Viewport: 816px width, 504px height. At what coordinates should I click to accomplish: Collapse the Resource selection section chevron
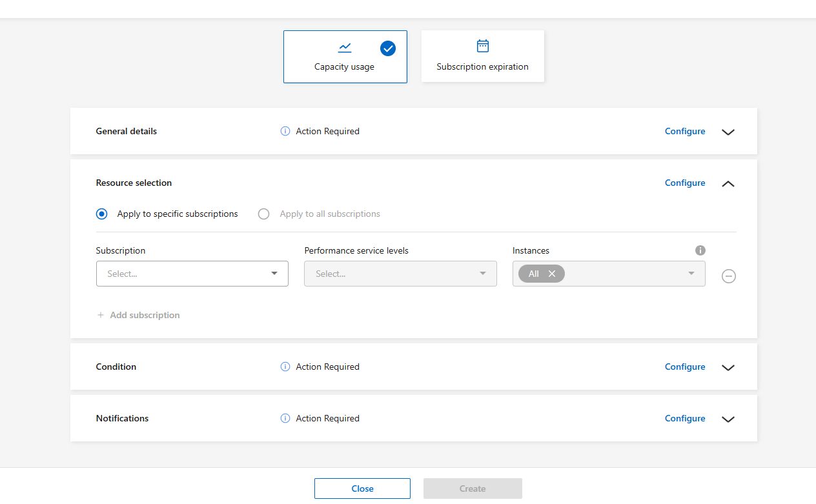pos(728,183)
